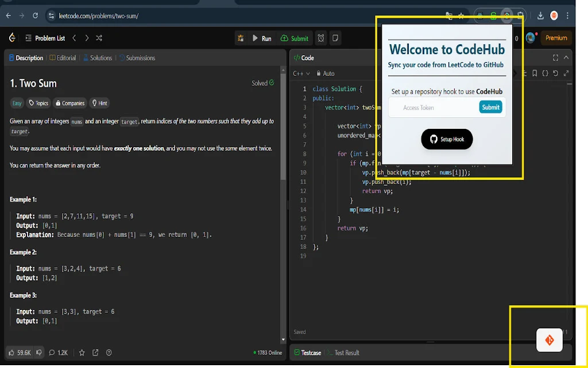The image size is (588, 368).
Task: Reset code with the undo arrow icon
Action: (x=556, y=73)
